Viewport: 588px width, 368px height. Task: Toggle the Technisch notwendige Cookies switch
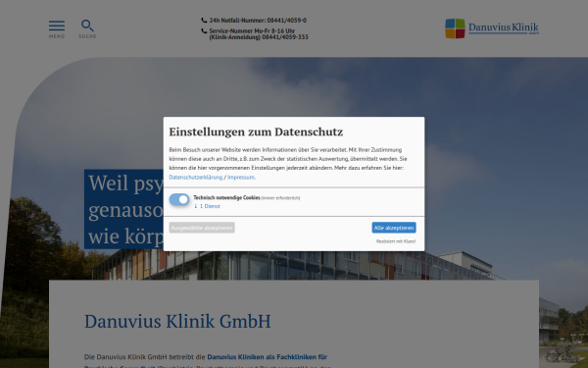click(179, 199)
